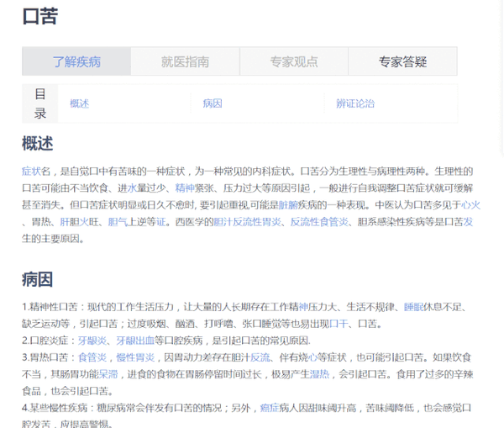The height and width of the screenshot is (428, 504).
Task: Click the 目录 label
Action: (x=40, y=103)
